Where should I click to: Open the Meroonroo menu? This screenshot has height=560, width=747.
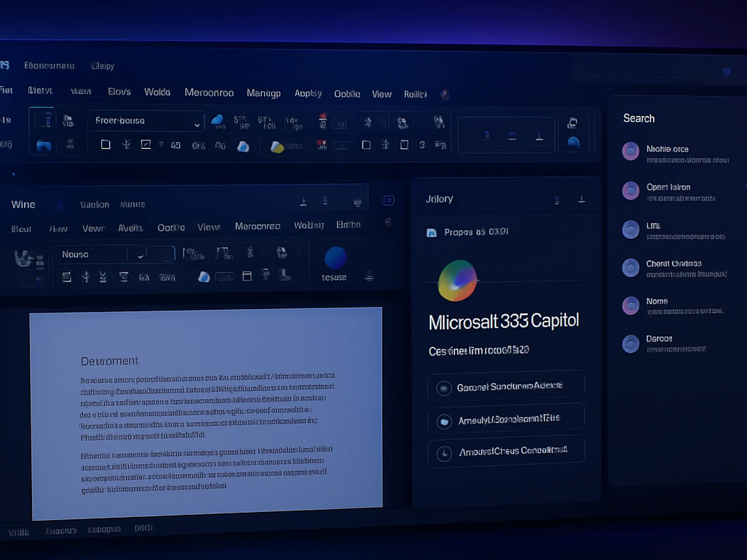point(209,92)
